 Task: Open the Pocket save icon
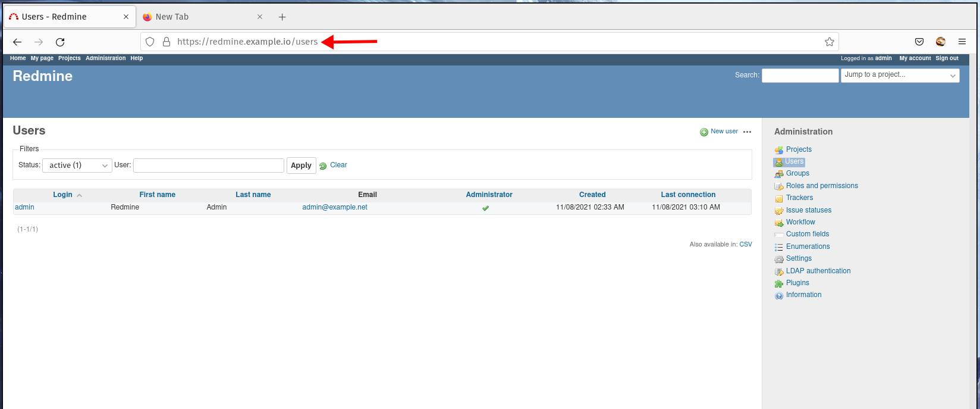coord(919,42)
